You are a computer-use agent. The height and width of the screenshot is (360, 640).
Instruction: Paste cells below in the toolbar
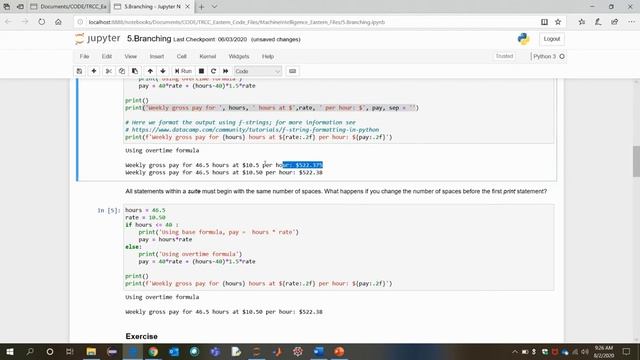click(x=135, y=71)
